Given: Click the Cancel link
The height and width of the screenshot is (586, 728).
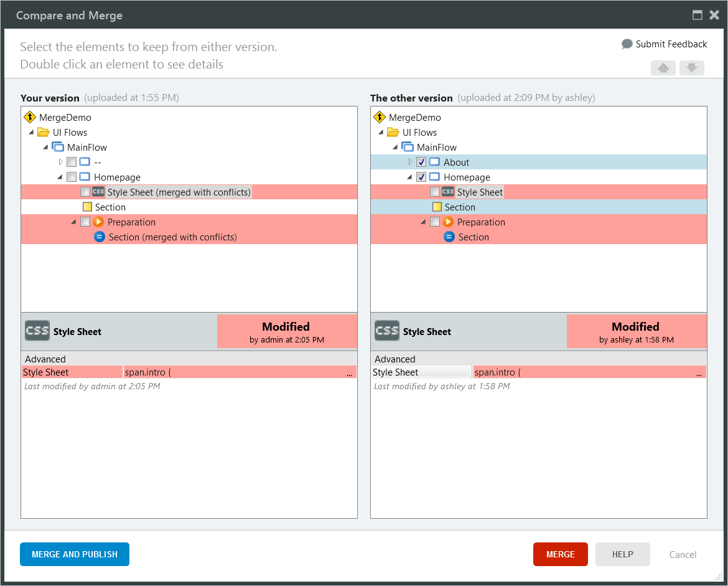Looking at the screenshot, I should pos(683,554).
